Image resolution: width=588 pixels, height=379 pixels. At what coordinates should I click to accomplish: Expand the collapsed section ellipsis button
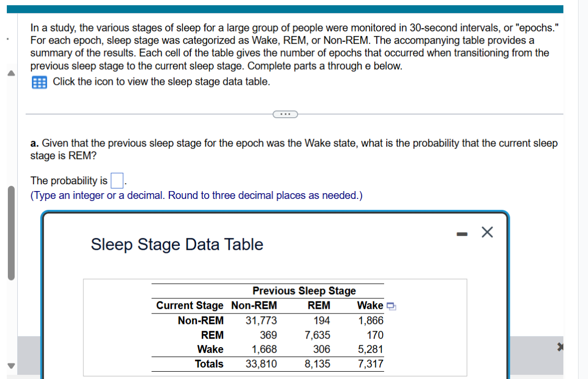point(285,114)
